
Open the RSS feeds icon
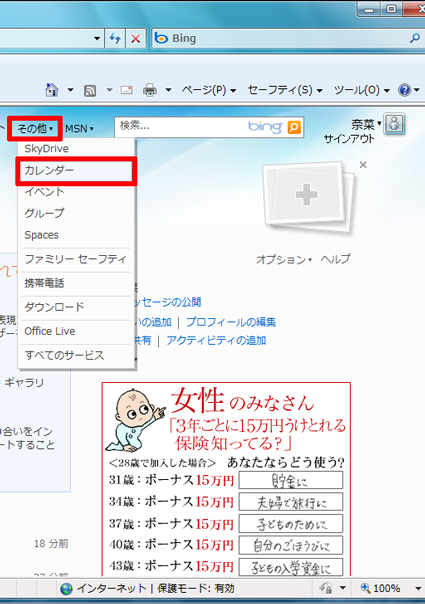coord(90,91)
